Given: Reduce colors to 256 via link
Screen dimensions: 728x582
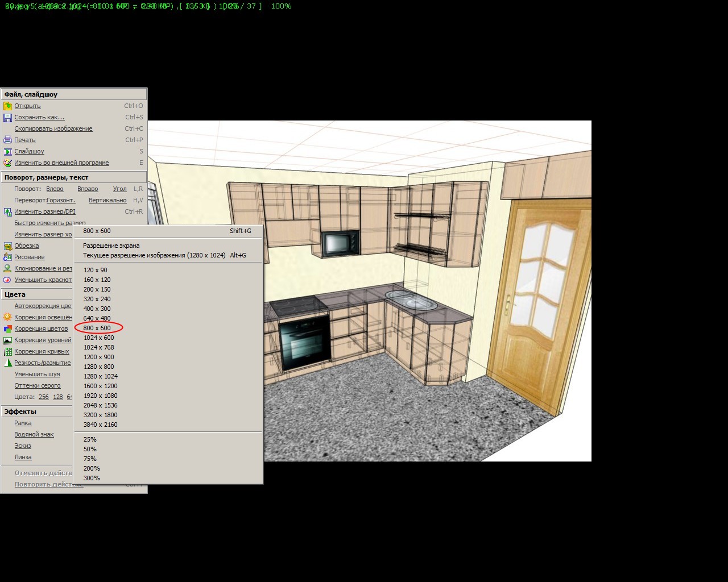Looking at the screenshot, I should coord(43,397).
